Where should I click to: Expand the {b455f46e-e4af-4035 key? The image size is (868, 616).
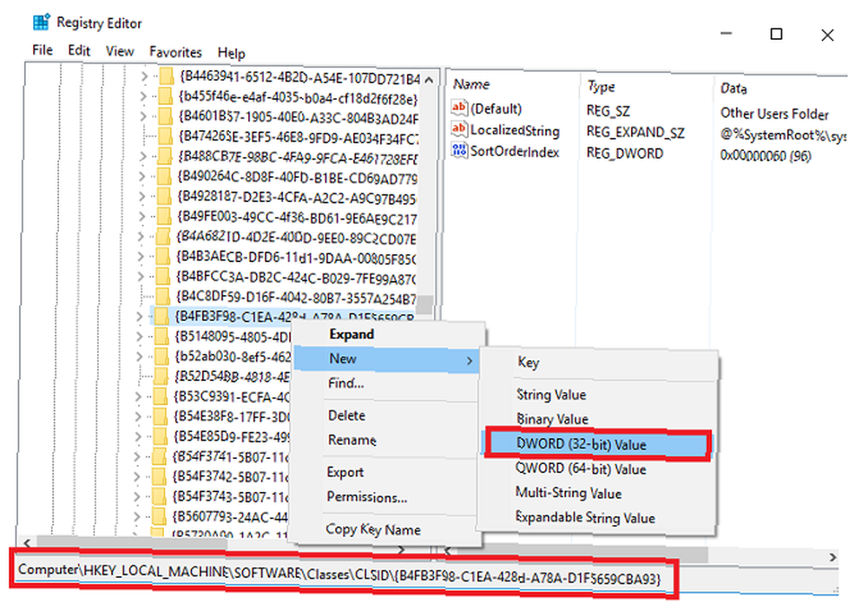143,97
